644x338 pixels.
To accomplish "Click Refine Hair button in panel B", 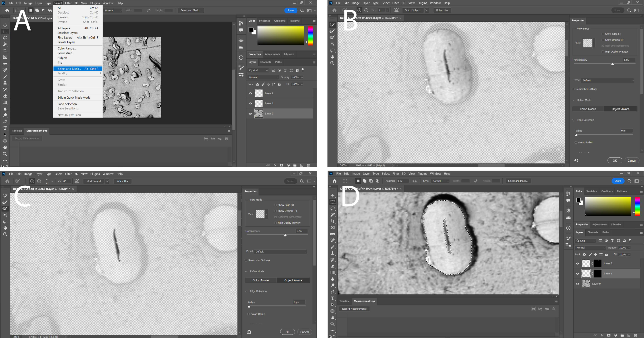I will pyautogui.click(x=442, y=10).
